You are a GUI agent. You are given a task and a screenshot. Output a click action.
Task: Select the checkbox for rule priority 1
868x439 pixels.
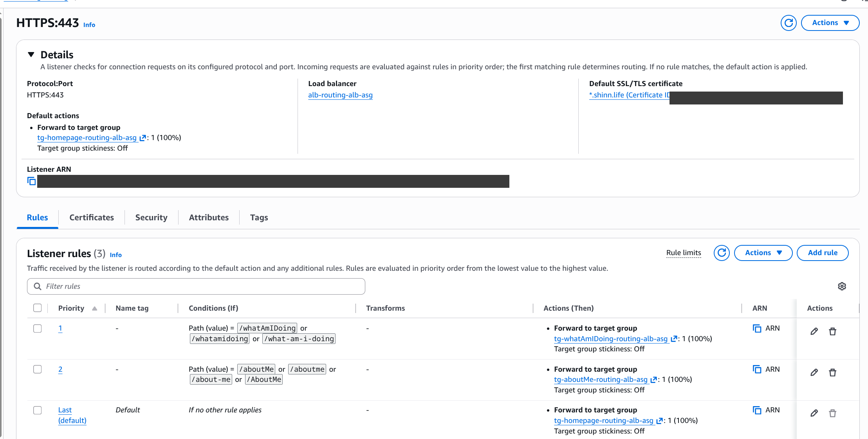pos(38,328)
